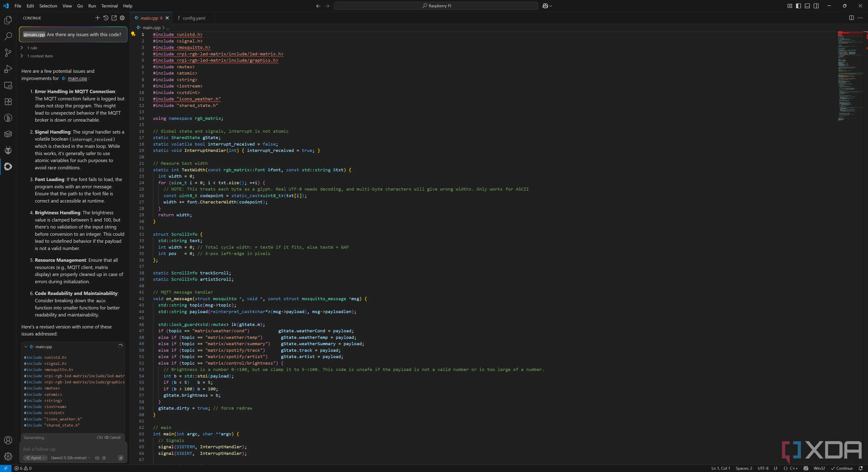This screenshot has height=472, width=868.
Task: View Continue chat history
Action: [106, 18]
